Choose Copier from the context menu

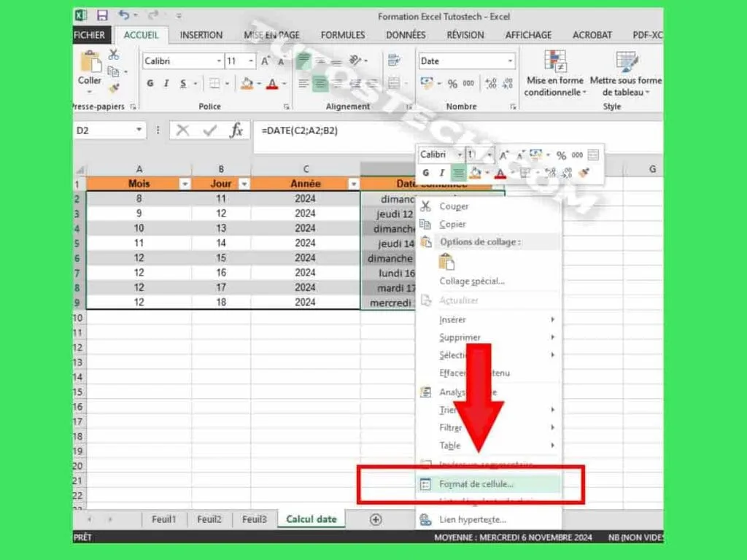click(x=452, y=225)
